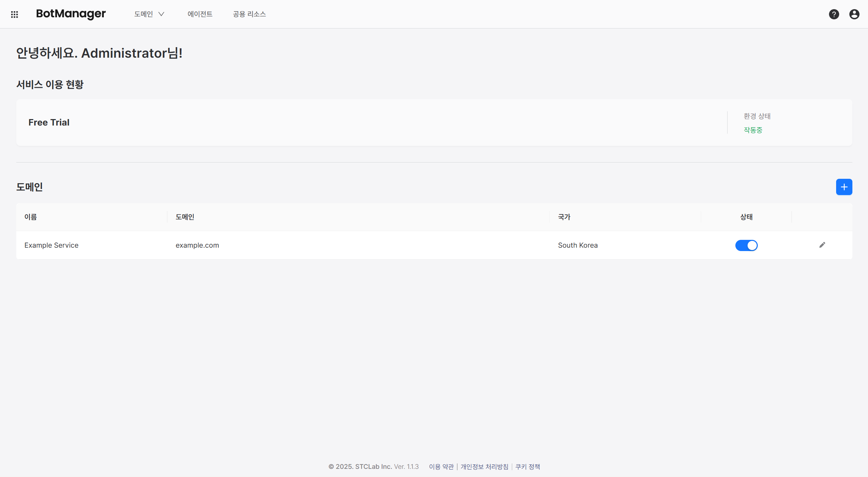This screenshot has width=868, height=477.
Task: Click the example.com domain cell
Action: point(197,245)
